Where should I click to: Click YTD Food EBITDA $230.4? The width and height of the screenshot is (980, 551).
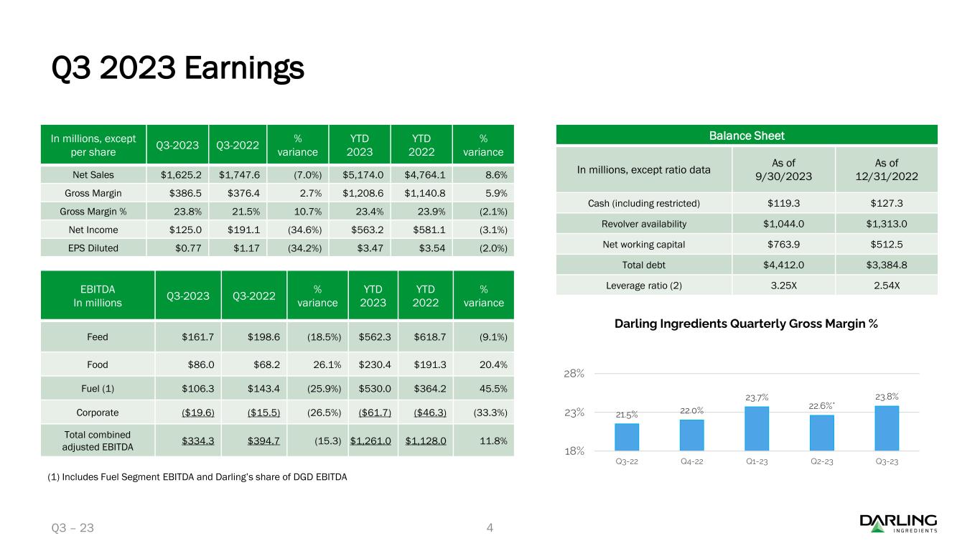coord(373,364)
